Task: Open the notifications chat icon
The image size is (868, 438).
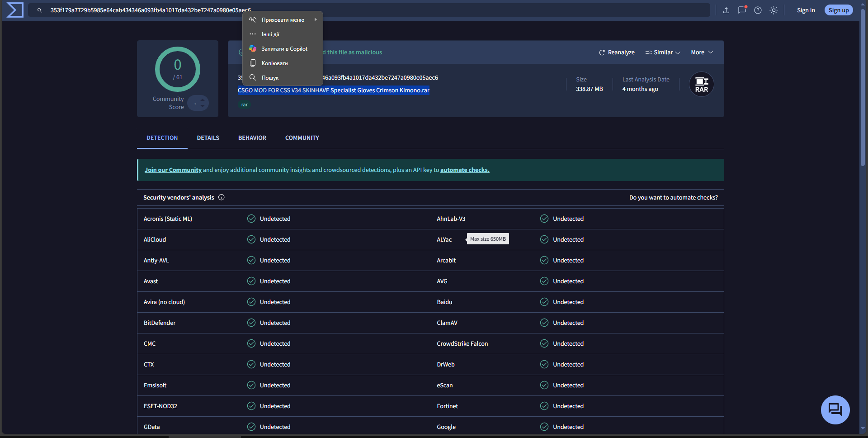Action: pos(742,10)
